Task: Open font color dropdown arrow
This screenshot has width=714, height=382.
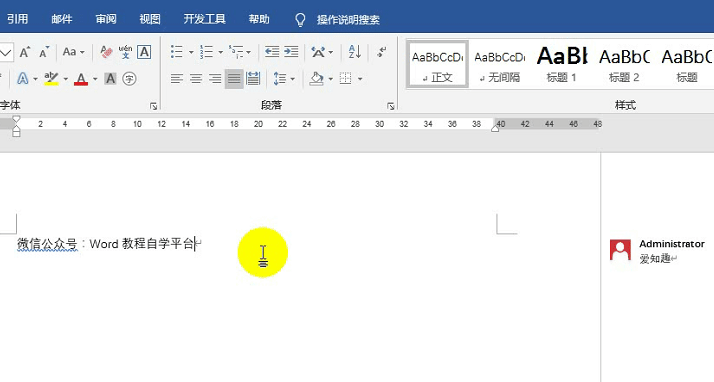Action: pos(95,79)
